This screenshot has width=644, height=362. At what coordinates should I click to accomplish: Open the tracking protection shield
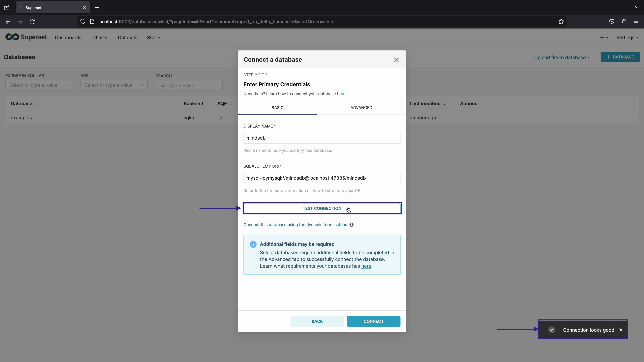pos(83,22)
